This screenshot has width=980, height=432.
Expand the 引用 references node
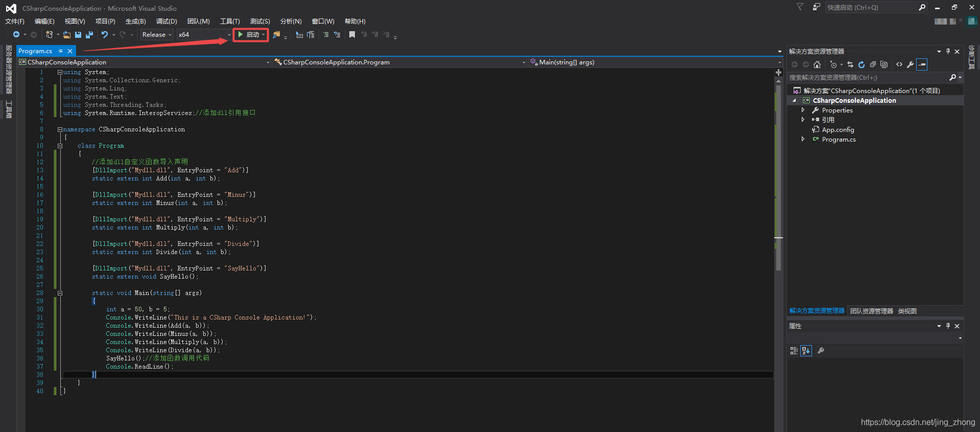[803, 120]
